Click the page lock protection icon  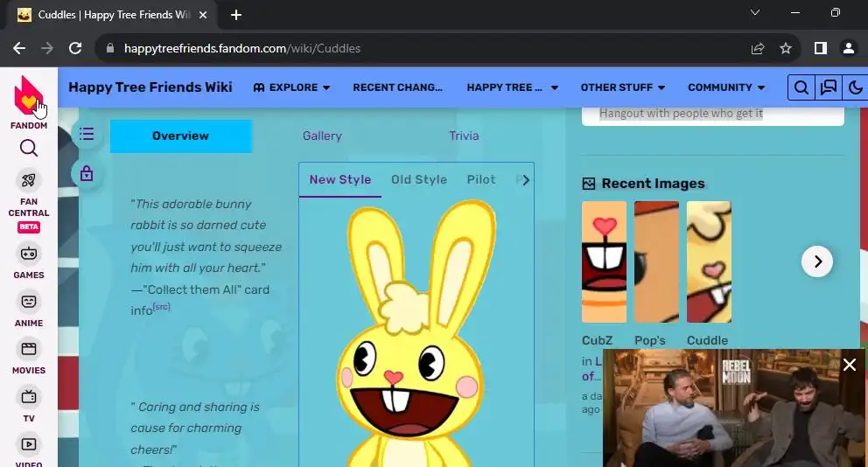click(87, 174)
